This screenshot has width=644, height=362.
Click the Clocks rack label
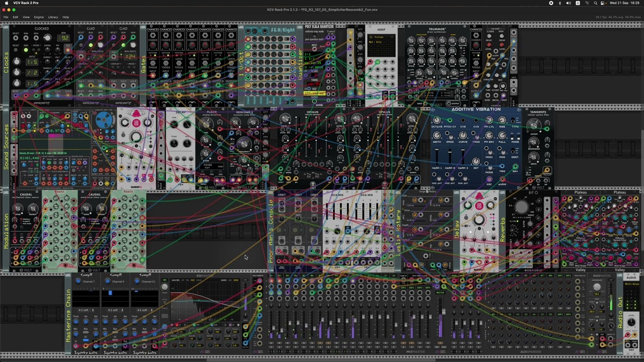[x=6, y=62]
